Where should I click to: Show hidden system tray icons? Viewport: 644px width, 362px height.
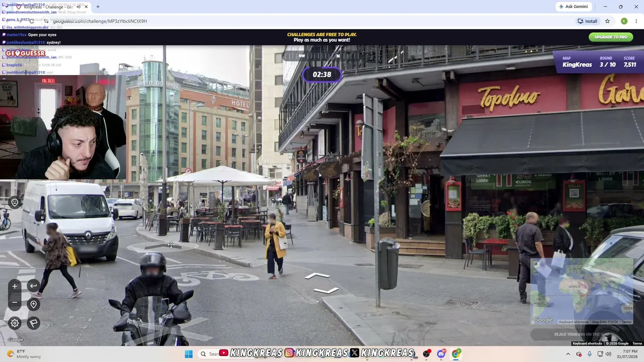point(568,354)
